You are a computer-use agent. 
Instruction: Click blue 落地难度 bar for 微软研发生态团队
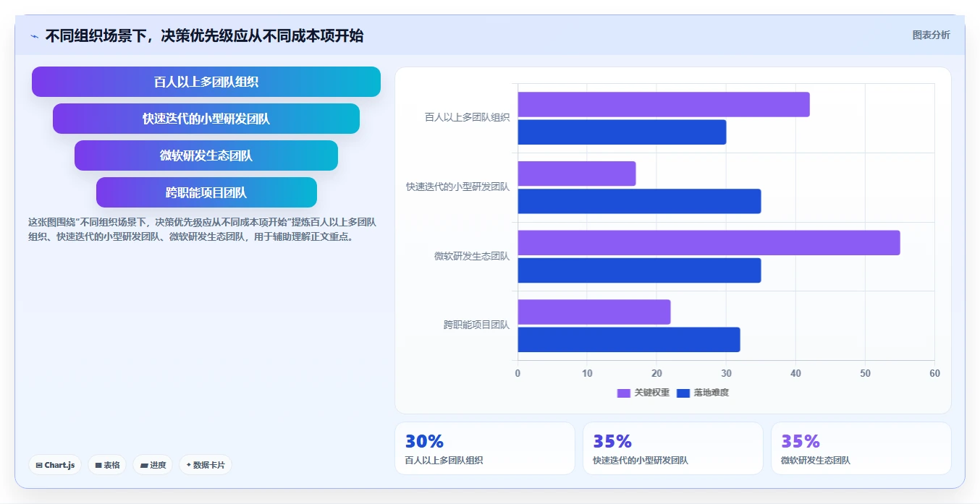(x=639, y=270)
